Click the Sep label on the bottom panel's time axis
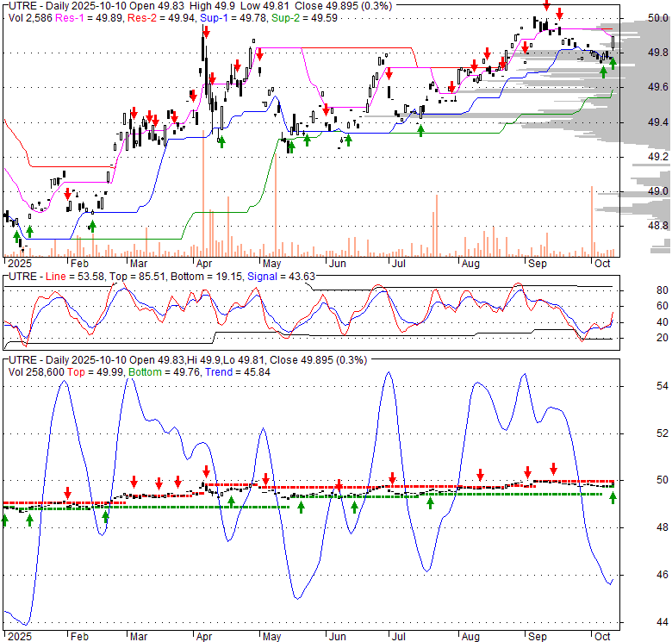The image size is (672, 642). click(x=537, y=636)
